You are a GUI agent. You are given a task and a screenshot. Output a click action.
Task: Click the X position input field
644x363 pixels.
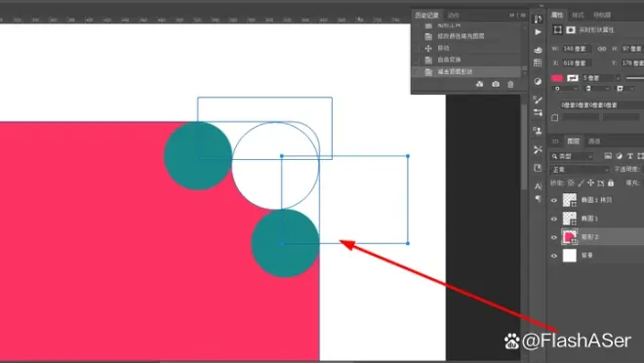577,63
